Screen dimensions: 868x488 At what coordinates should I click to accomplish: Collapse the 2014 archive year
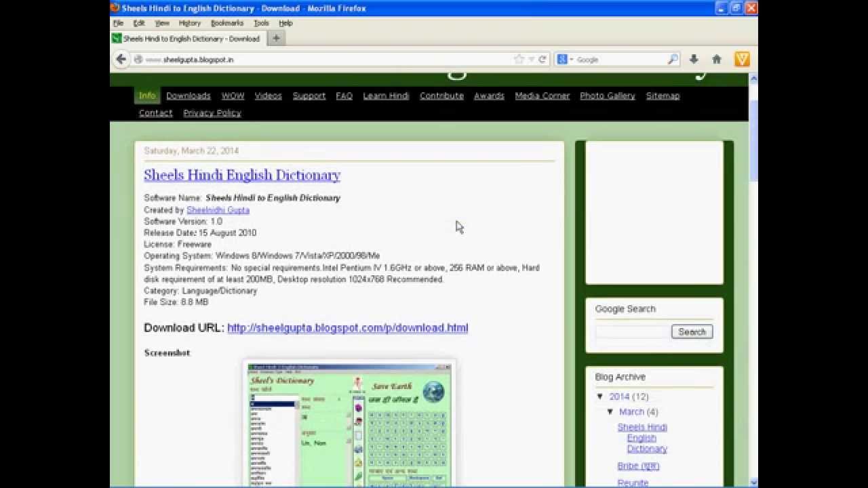pos(600,396)
